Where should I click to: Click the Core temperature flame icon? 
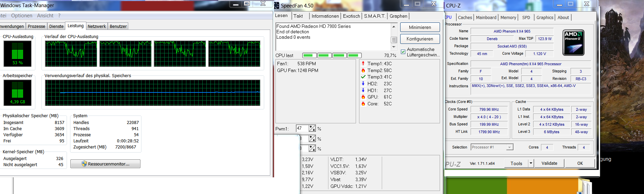pos(363,104)
